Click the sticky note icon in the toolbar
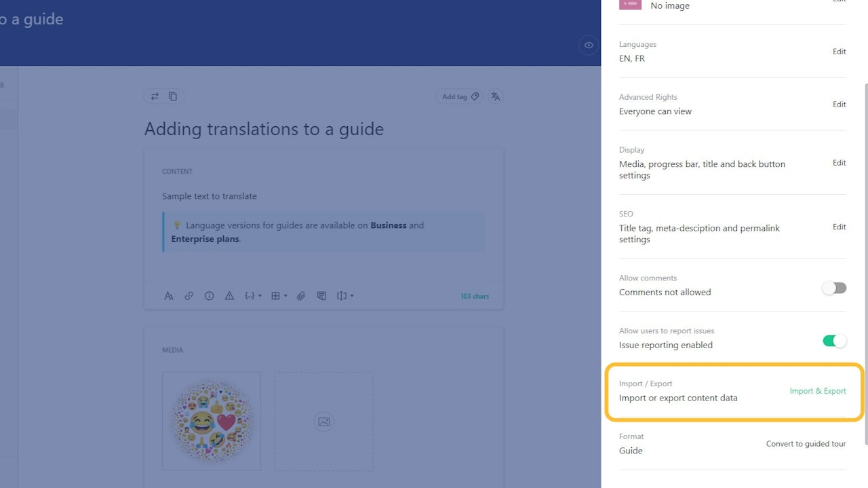The height and width of the screenshot is (488, 868). click(321, 295)
